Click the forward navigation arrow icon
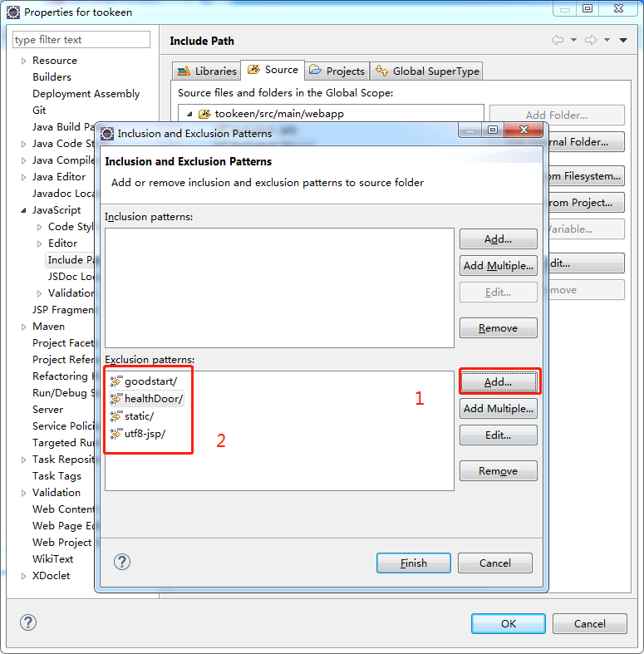 coord(591,40)
